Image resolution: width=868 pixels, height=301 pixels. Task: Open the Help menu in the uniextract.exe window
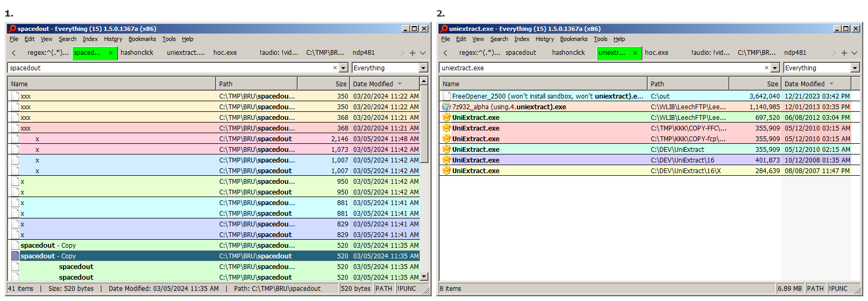(619, 39)
